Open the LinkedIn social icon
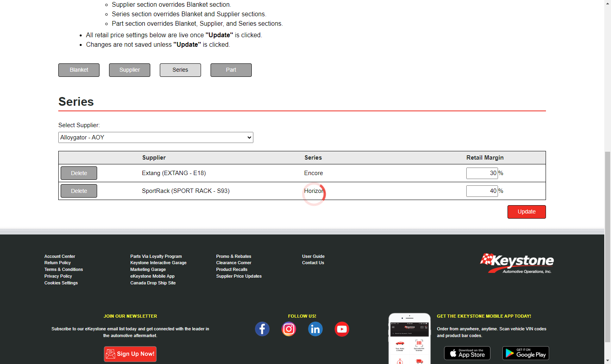The width and height of the screenshot is (611, 364). pos(315,329)
